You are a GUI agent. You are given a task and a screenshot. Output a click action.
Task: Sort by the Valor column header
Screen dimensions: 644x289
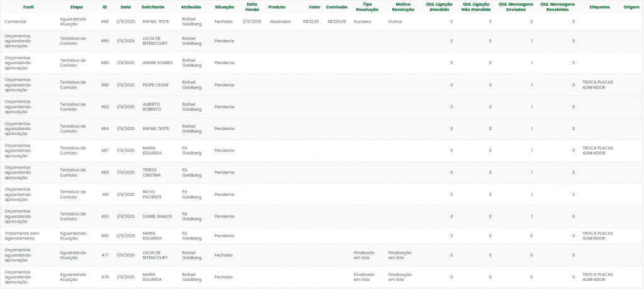click(314, 7)
